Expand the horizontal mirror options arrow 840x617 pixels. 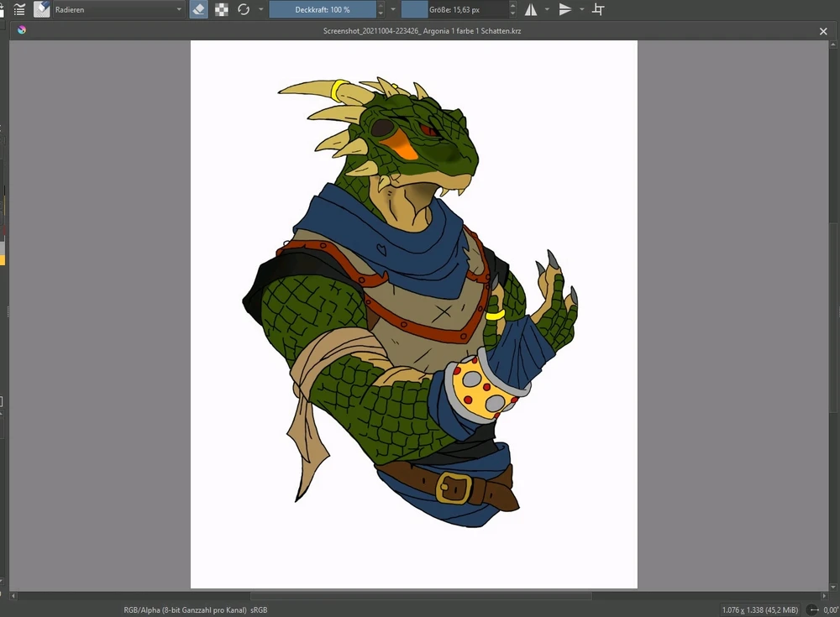coord(548,9)
